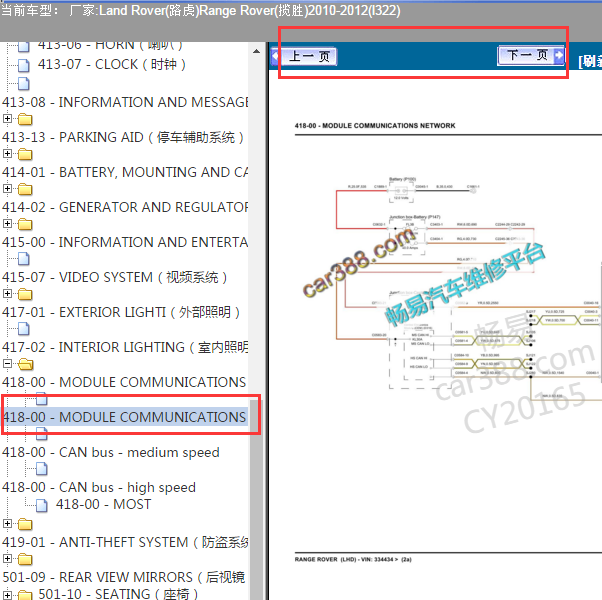Click the tree panel vertical scrollbar thumb

pyautogui.click(x=254, y=499)
